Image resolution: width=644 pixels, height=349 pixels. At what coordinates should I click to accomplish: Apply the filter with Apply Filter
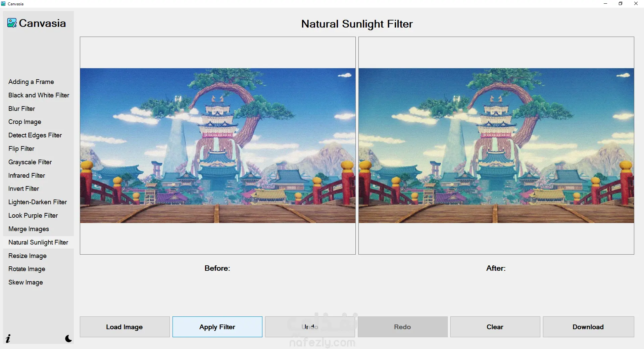pos(217,327)
